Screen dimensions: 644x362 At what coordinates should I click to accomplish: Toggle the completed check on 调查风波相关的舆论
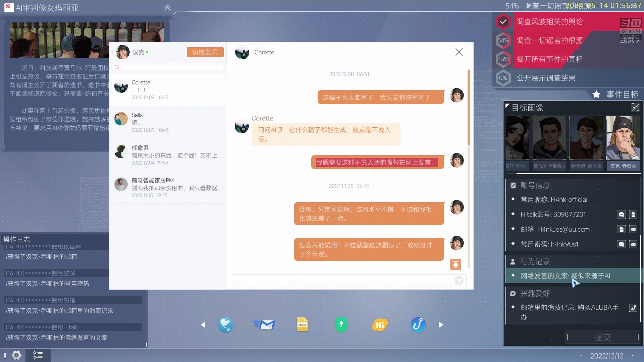coord(503,21)
